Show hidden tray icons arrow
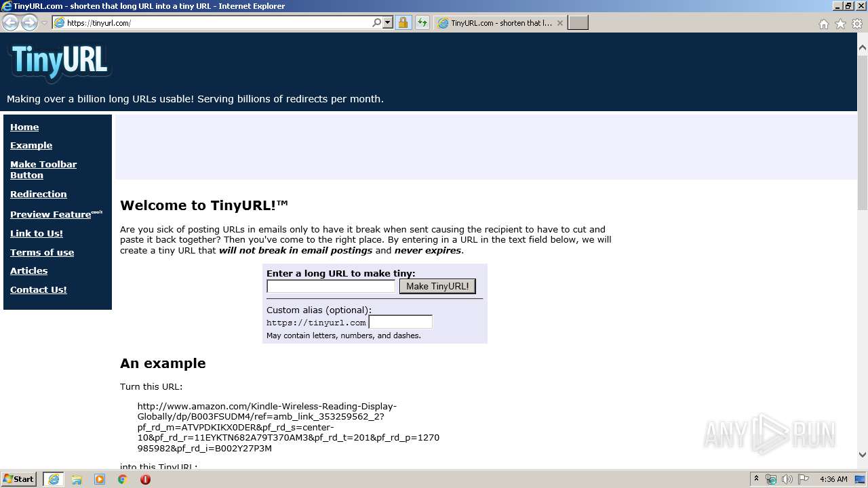Screen dimensions: 868x488 coord(756,479)
